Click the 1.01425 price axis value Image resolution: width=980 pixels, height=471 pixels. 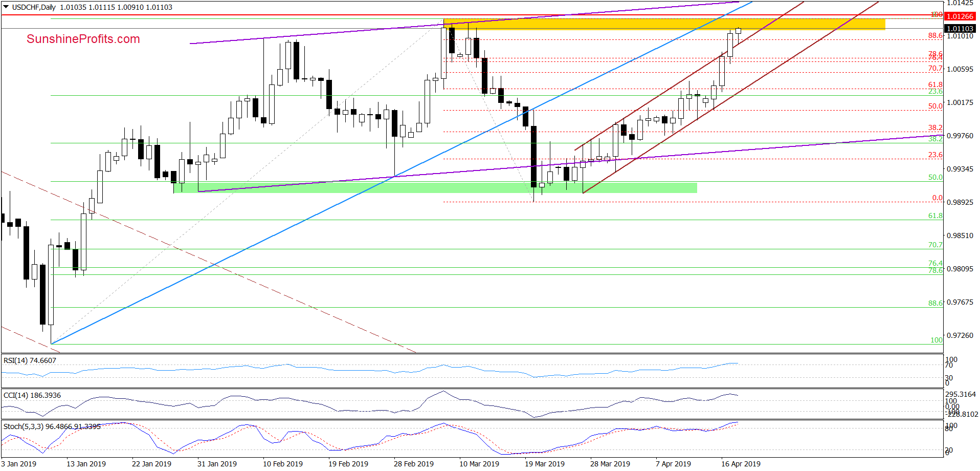[x=960, y=3]
